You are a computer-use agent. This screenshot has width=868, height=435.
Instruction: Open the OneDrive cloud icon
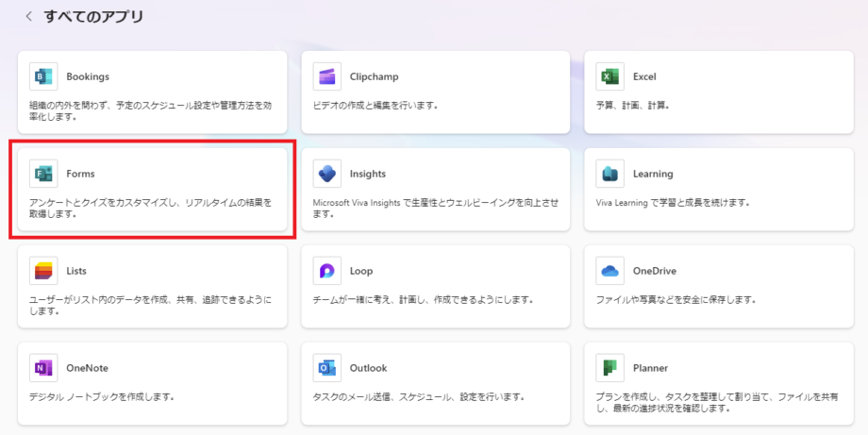click(x=610, y=271)
